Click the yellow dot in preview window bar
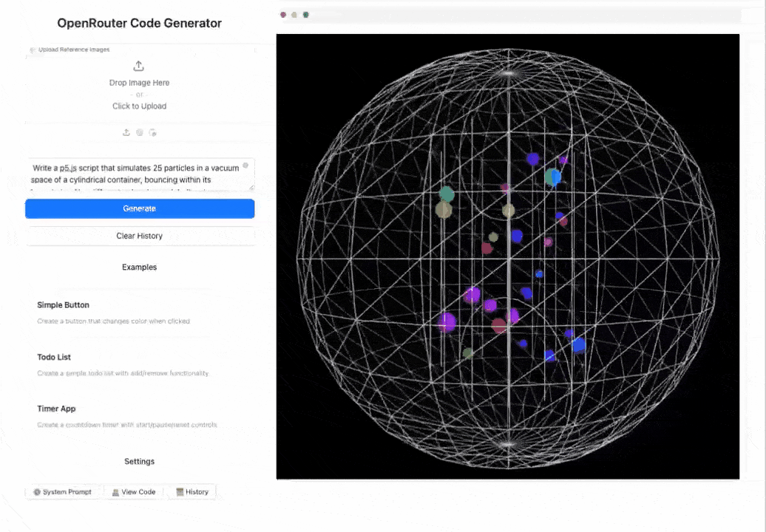The height and width of the screenshot is (532, 766). (x=294, y=15)
